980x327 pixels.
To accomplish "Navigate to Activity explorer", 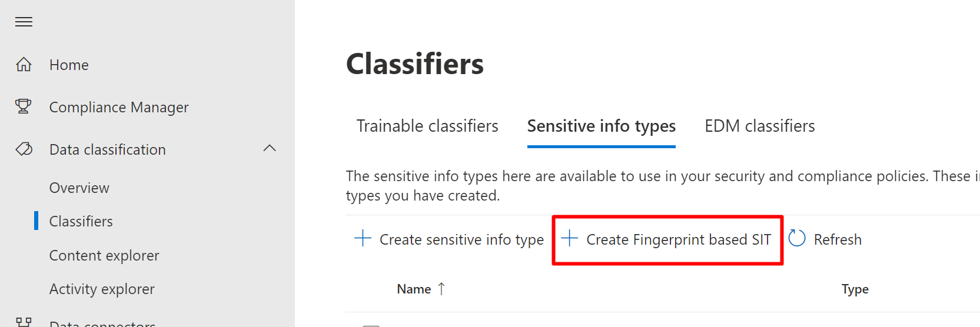I will (102, 289).
